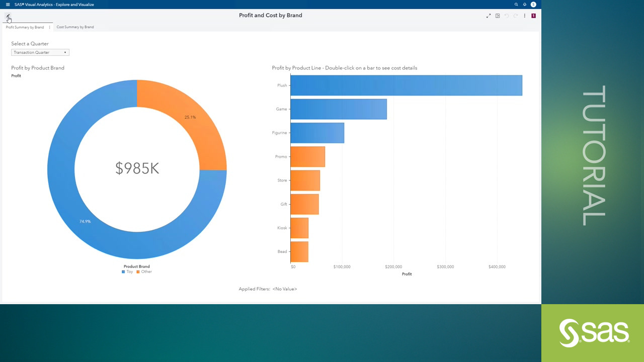This screenshot has height=362, width=644.
Task: Select the Profit Summary by Brand tab
Action: [x=25, y=27]
